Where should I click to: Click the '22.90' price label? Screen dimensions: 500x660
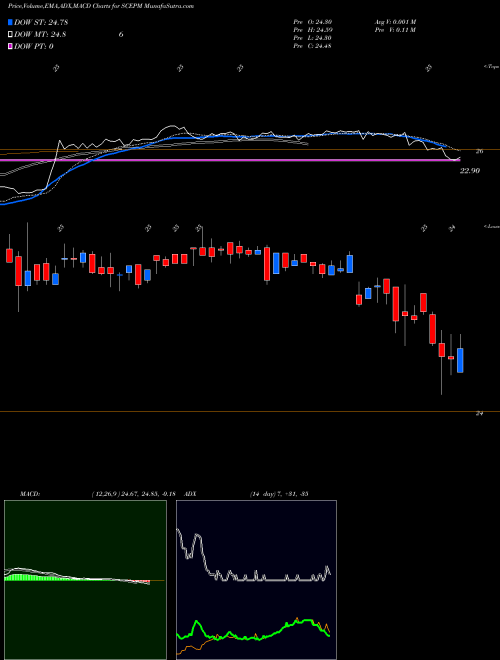click(x=470, y=171)
